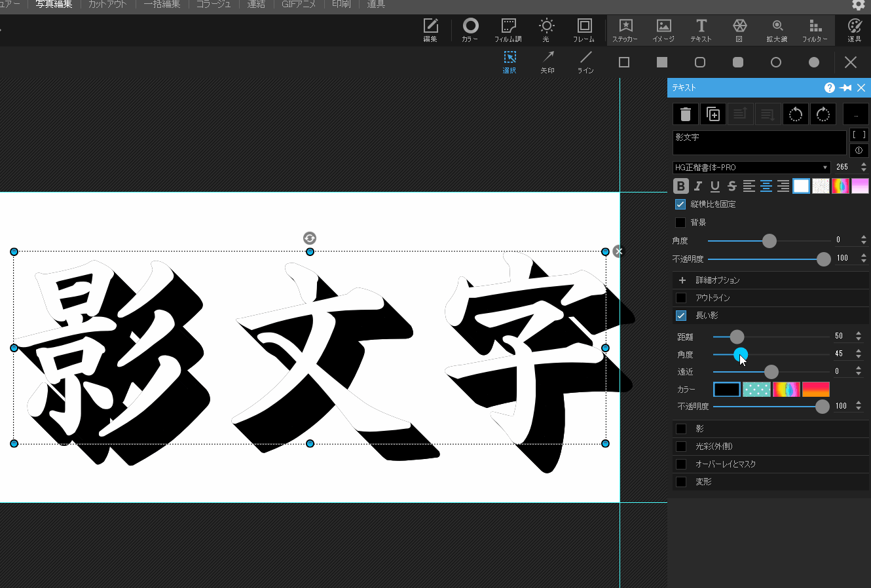Open the コラージュ tab
The width and height of the screenshot is (871, 588).
click(213, 5)
